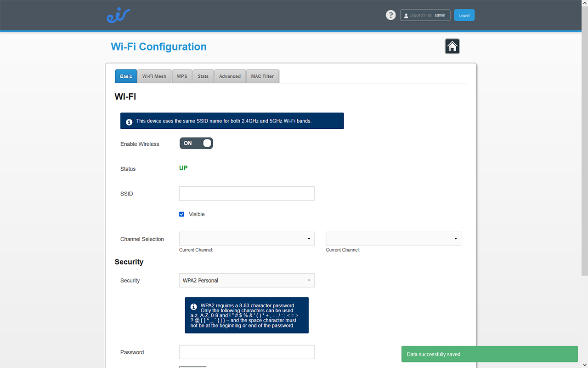
Task: Switch to the Wi-Fi Mesh tab
Action: click(154, 76)
